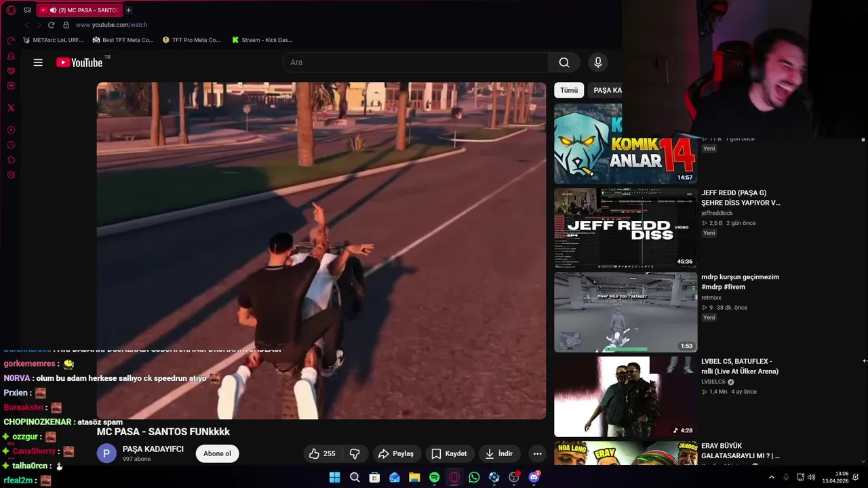Open GX Cleaner sidebar icon
Image resolution: width=868 pixels, height=488 pixels.
[11, 56]
